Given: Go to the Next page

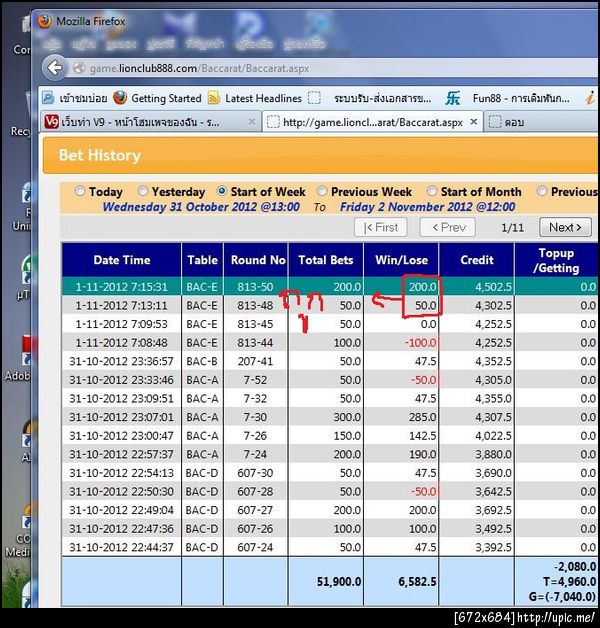Looking at the screenshot, I should (x=565, y=227).
